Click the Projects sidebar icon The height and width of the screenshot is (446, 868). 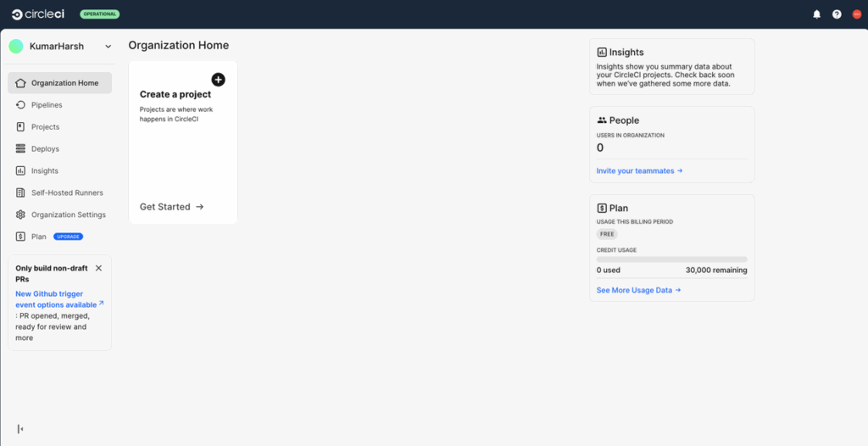click(x=20, y=127)
